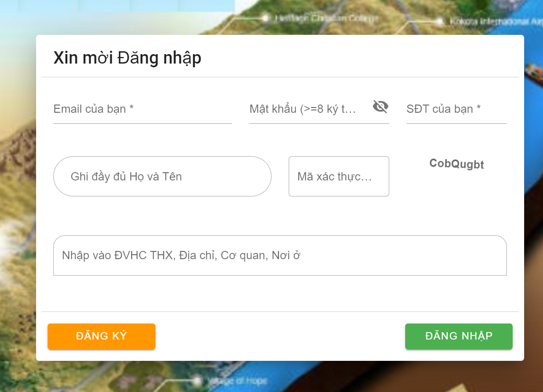Select the Kokota International Airport marker dot
This screenshot has width=543, height=392.
pos(440,21)
